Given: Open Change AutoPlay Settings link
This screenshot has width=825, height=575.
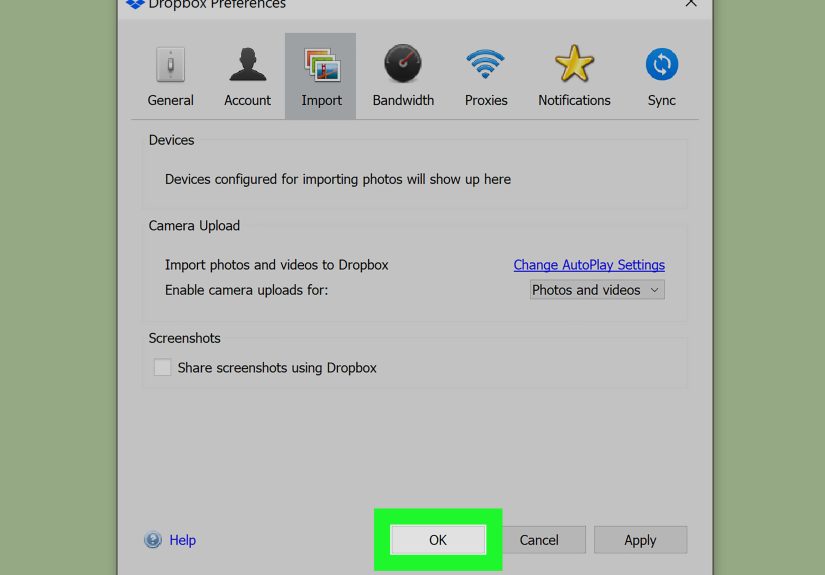Looking at the screenshot, I should 589,265.
